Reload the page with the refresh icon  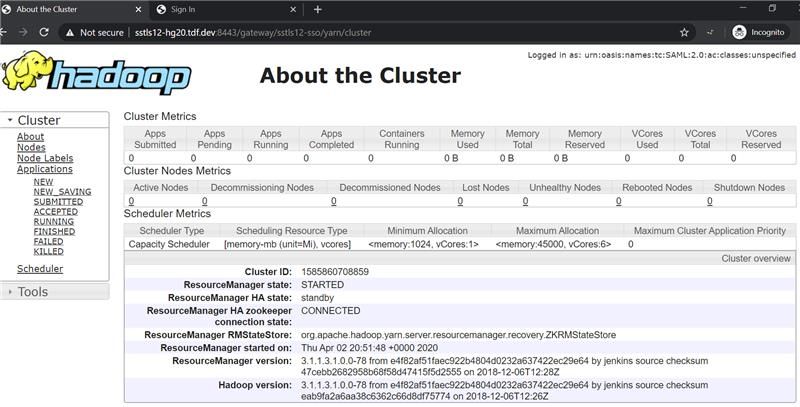coord(44,32)
